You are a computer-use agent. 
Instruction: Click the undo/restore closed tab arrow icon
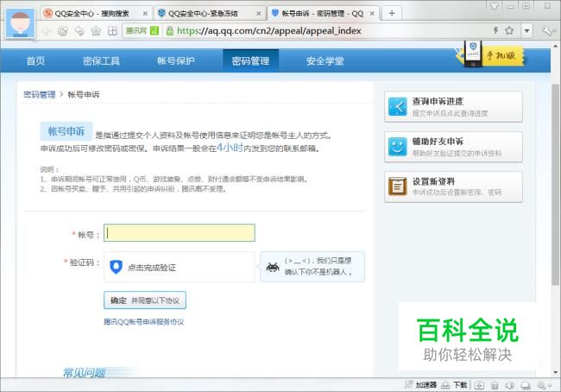(79, 31)
